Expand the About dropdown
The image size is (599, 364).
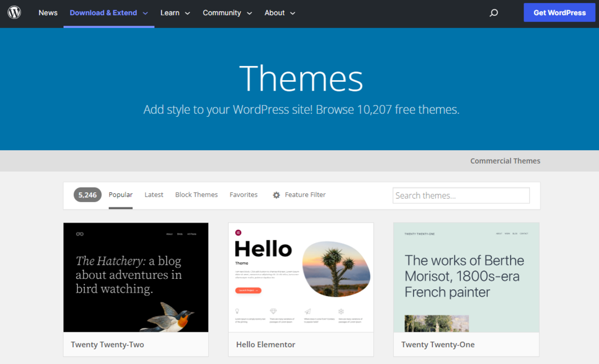(280, 12)
